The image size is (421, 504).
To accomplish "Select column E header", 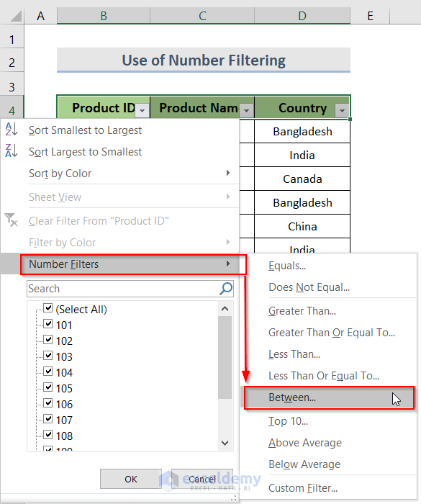I will 370,15.
